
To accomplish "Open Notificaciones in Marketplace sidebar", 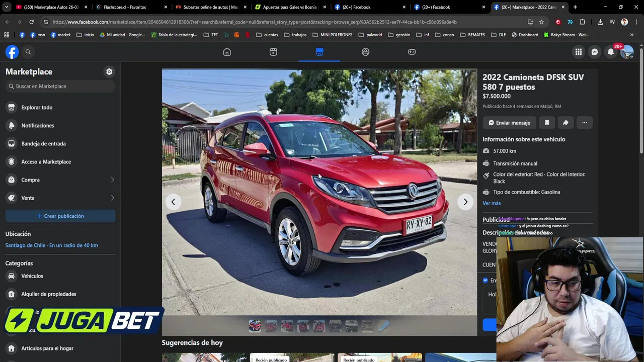I will [x=60, y=126].
